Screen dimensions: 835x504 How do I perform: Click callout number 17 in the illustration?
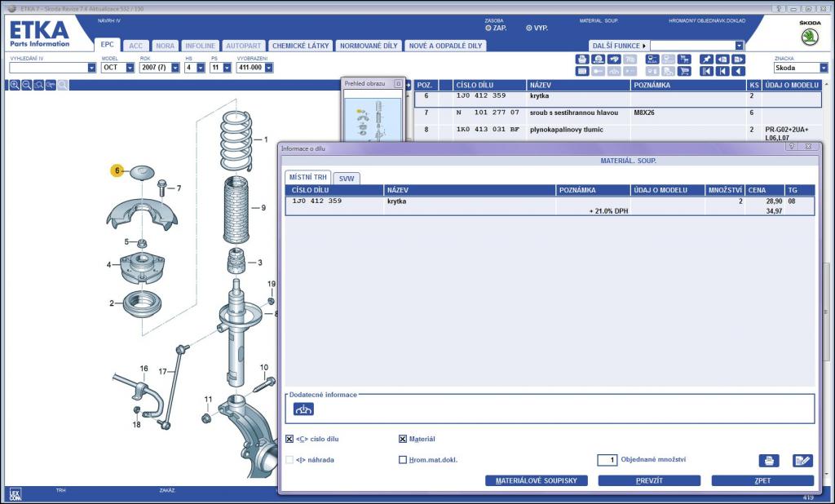[x=162, y=371]
